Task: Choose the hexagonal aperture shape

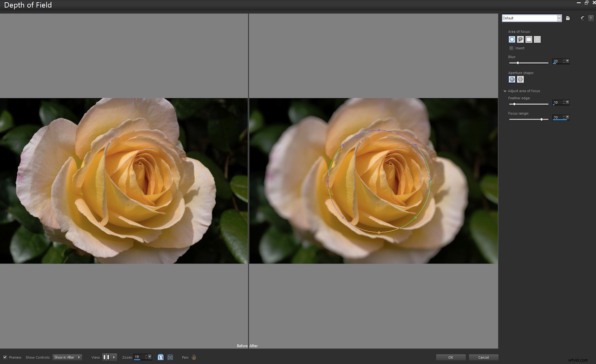Action: click(521, 79)
